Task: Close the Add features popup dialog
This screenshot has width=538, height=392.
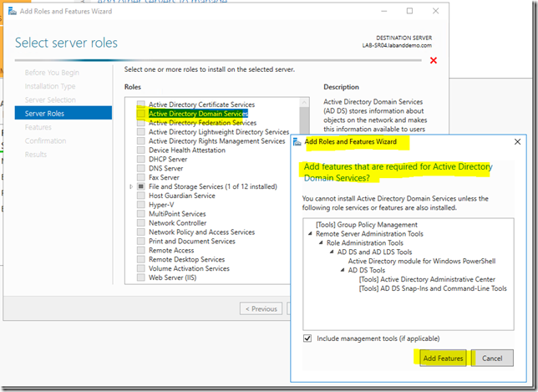Action: click(517, 142)
